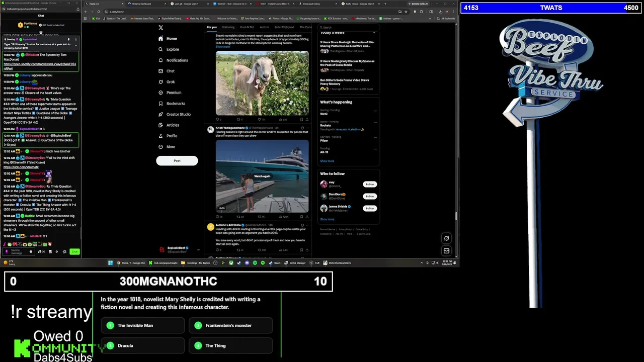Open Profile person icon
Image resolution: width=644 pixels, height=362 pixels.
(160, 136)
